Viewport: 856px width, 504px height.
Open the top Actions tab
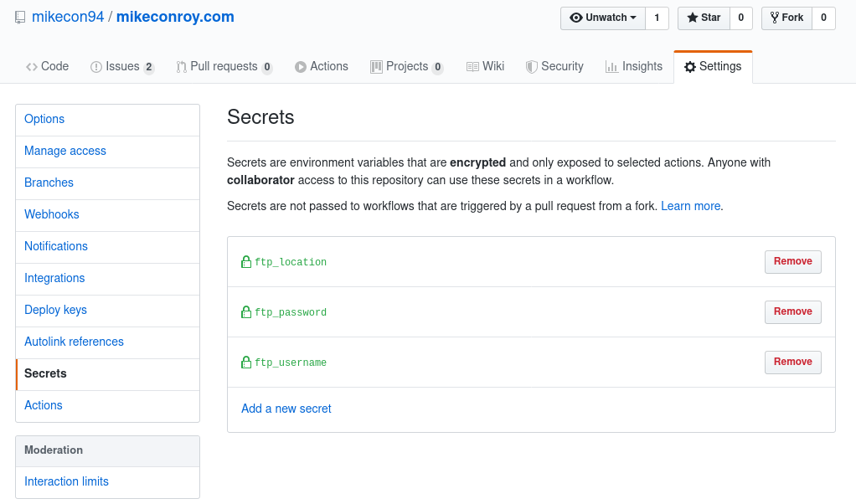(x=322, y=66)
